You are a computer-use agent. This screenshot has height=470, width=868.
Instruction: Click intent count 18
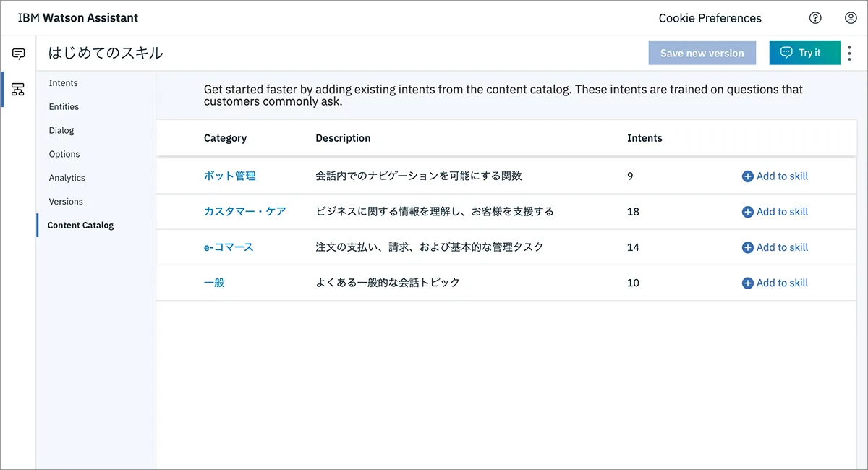[x=633, y=212]
